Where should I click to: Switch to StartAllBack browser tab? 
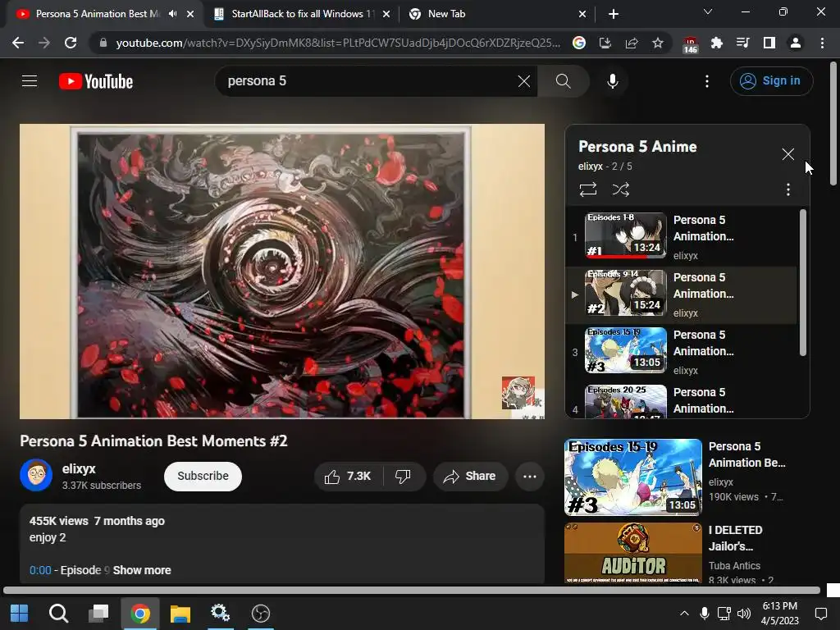302,14
